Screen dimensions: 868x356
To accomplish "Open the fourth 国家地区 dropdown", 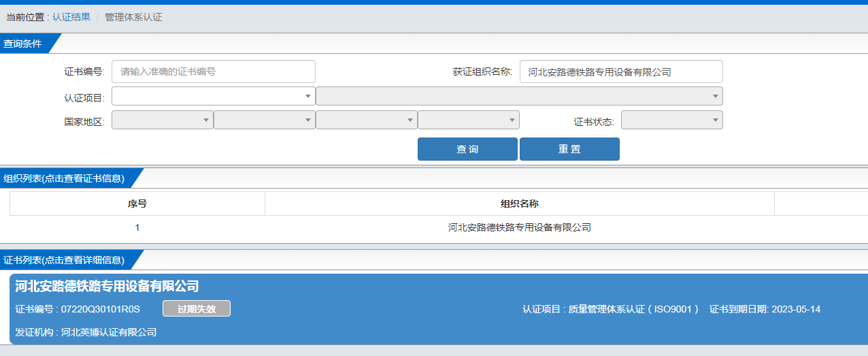I will coord(469,120).
